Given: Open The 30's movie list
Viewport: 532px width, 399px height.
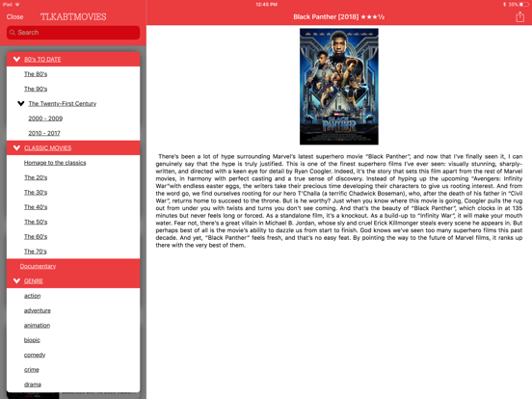Looking at the screenshot, I should (x=36, y=193).
